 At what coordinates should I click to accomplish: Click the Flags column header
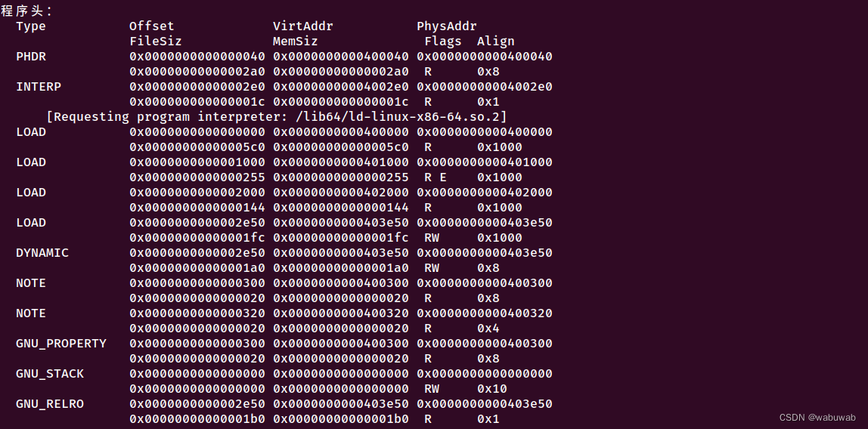(443, 42)
